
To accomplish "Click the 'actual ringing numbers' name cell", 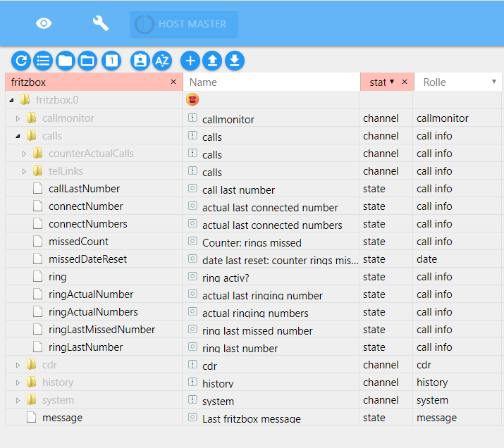I will pos(255,313).
